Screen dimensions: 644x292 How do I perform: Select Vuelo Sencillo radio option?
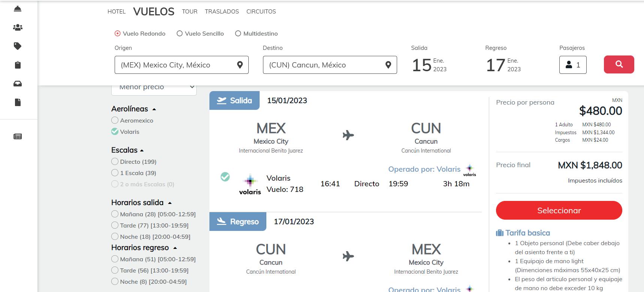click(180, 34)
